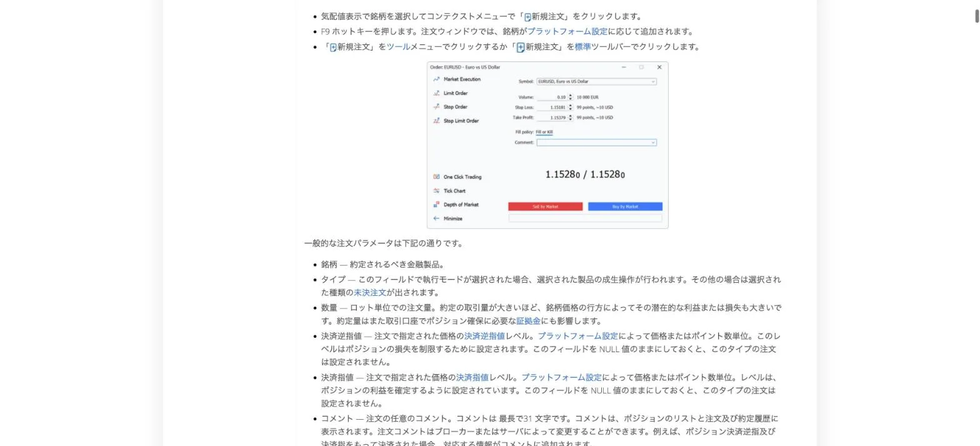Follow the 証拠金 link

coord(528,321)
